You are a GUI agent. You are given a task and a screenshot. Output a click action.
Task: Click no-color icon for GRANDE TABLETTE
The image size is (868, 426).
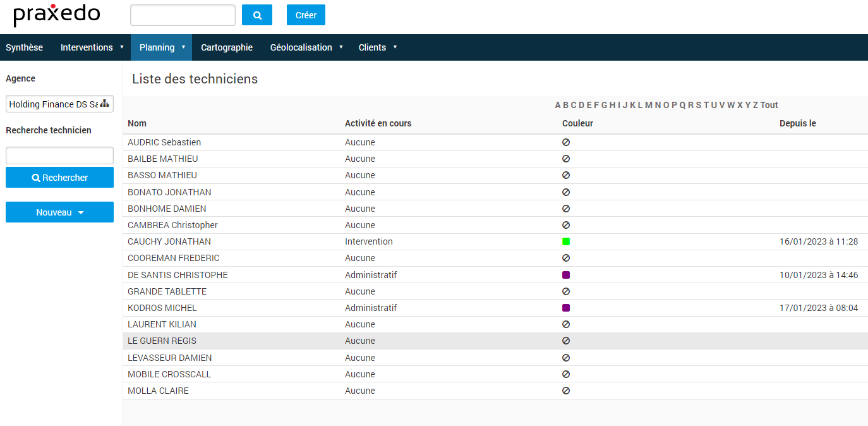(566, 291)
